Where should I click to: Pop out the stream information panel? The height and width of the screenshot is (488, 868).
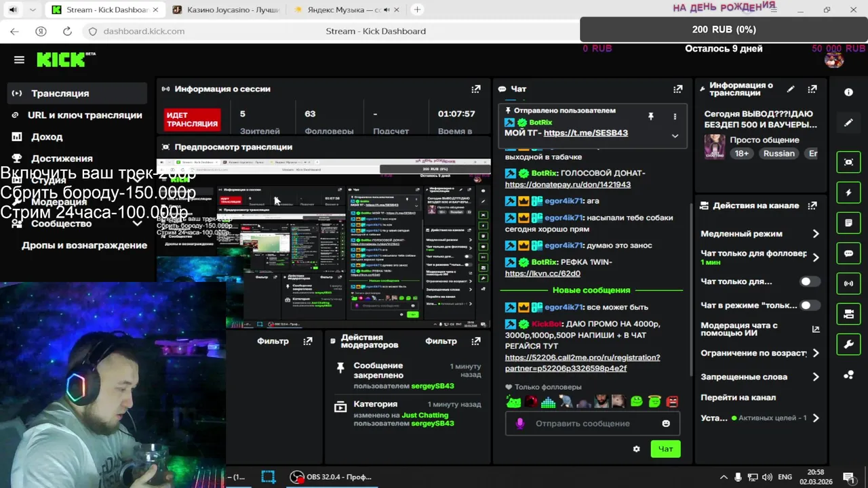[812, 89]
